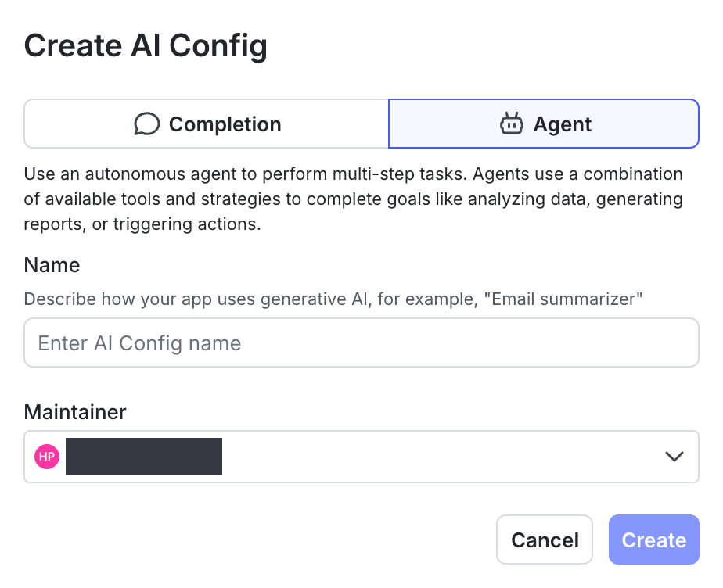Click the Cancel button
This screenshot has height=588, width=723.
tap(545, 540)
